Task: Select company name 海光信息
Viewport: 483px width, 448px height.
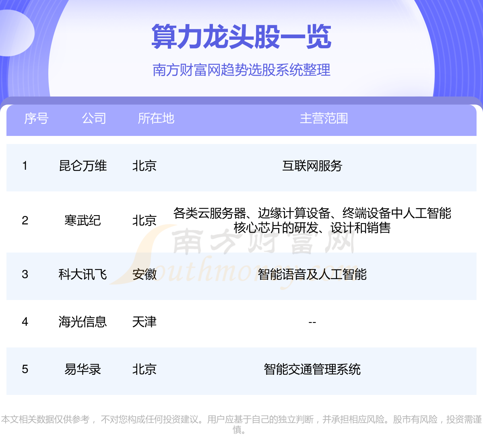Action: [x=83, y=322]
